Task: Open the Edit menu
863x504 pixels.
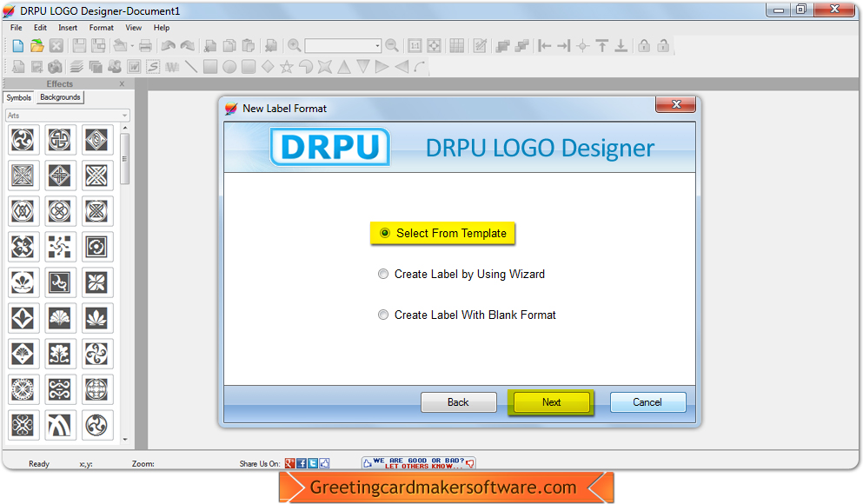Action: 40,28
